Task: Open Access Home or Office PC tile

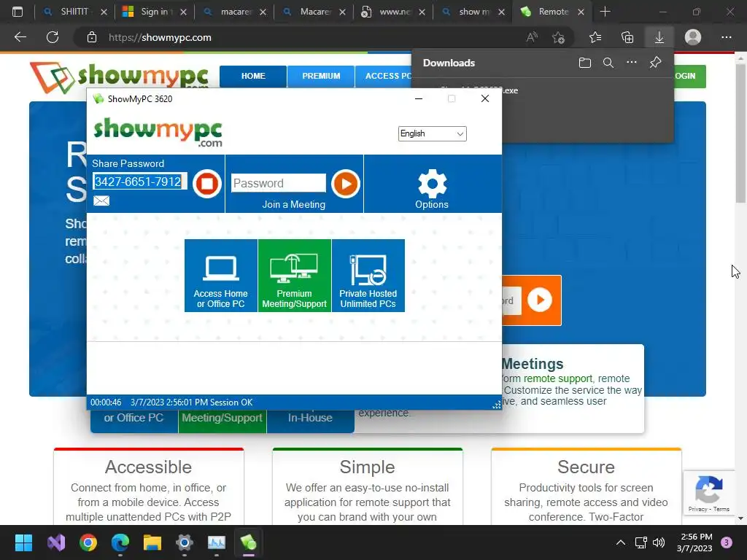Action: click(220, 276)
